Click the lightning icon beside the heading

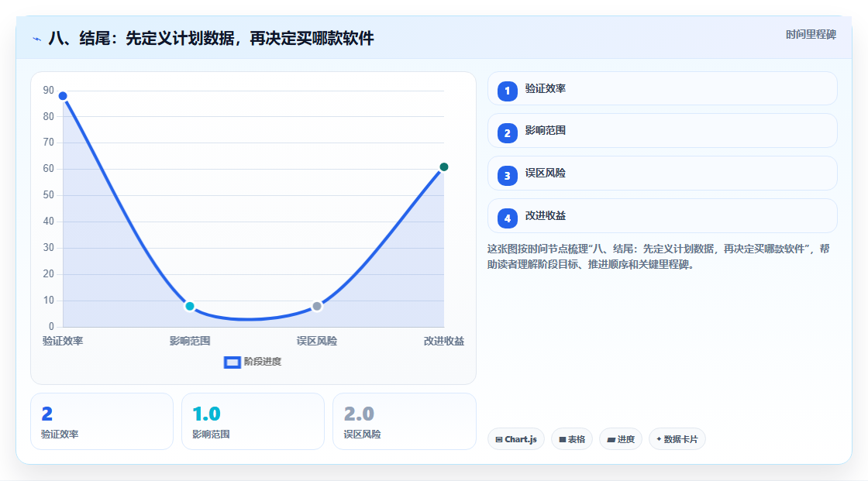pos(37,39)
